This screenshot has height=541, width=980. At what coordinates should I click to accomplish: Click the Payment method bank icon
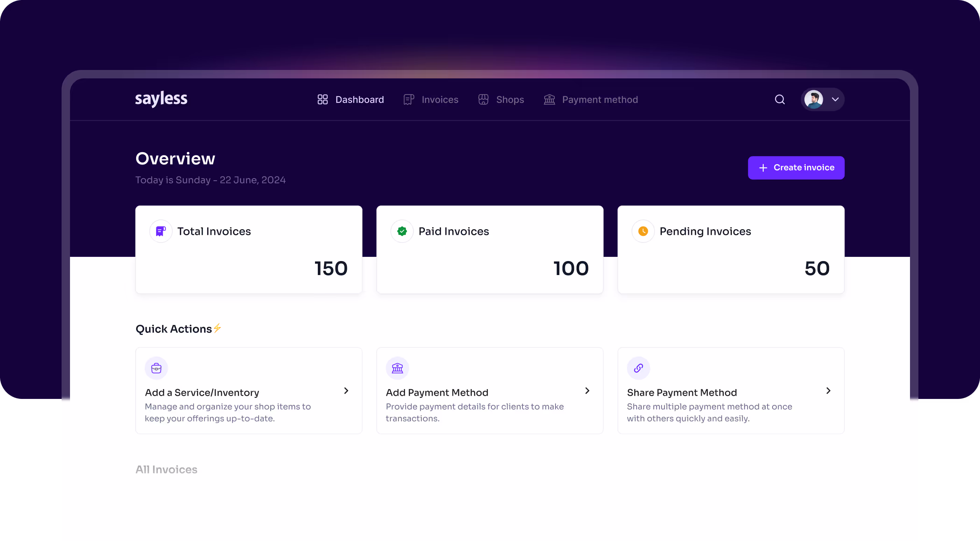[x=549, y=100]
